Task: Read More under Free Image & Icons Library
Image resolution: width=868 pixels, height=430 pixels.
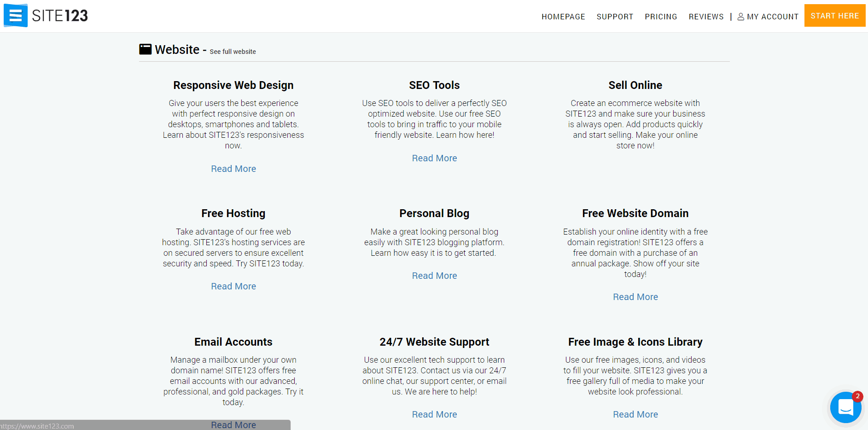Action: coord(635,414)
